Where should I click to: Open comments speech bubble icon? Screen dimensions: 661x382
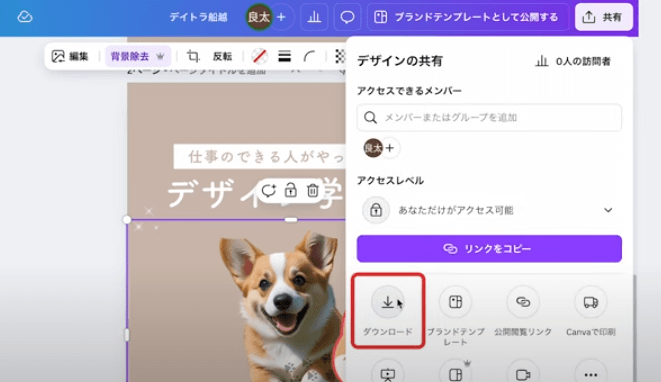(x=347, y=17)
